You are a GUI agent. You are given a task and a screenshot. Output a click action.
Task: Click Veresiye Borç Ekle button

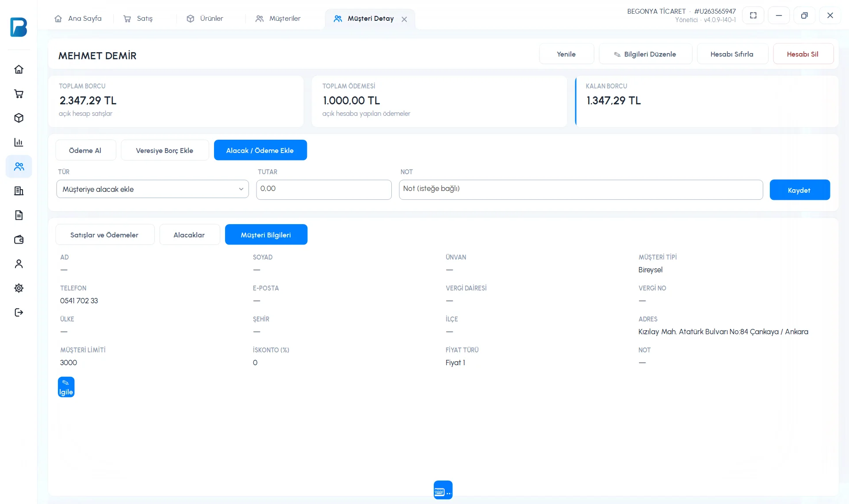click(164, 150)
